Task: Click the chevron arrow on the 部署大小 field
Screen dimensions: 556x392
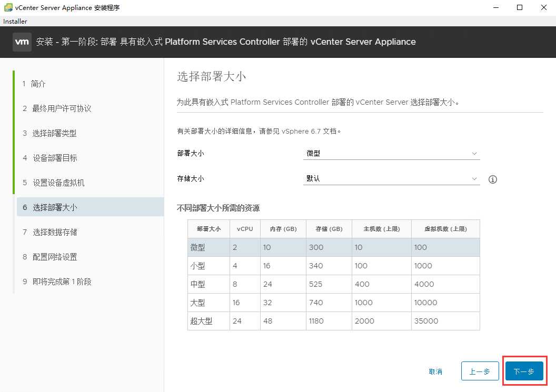Action: (474, 153)
